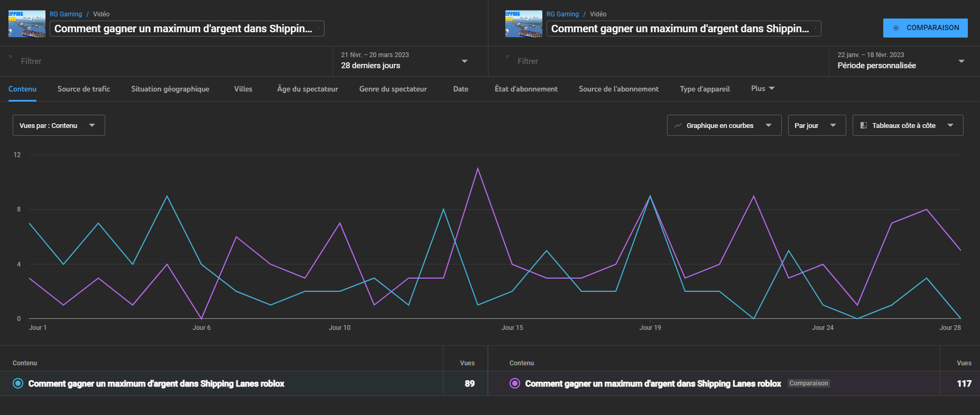Select the Genre du spectateur tab
Screen dimensions: 980x415
point(393,89)
